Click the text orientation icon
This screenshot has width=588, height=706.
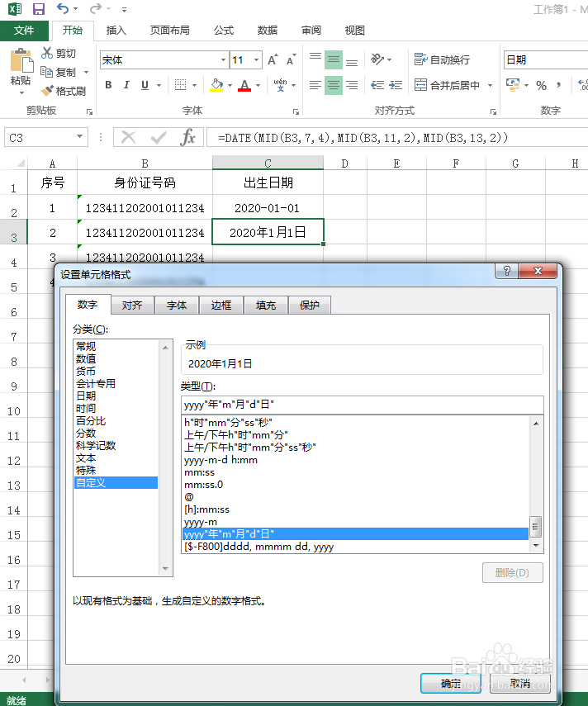coord(377,59)
